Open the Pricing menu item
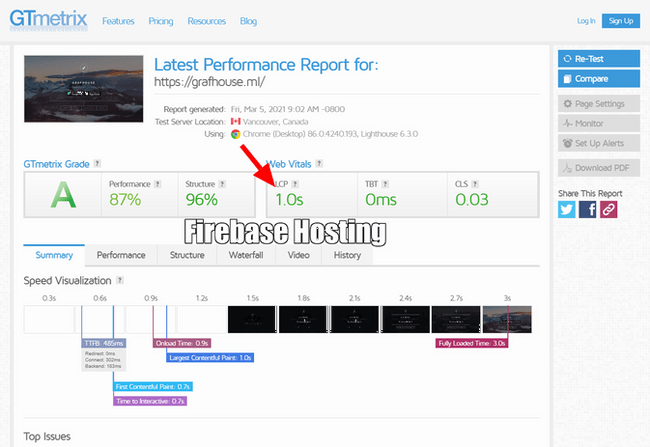The image size is (650, 447). (x=161, y=21)
